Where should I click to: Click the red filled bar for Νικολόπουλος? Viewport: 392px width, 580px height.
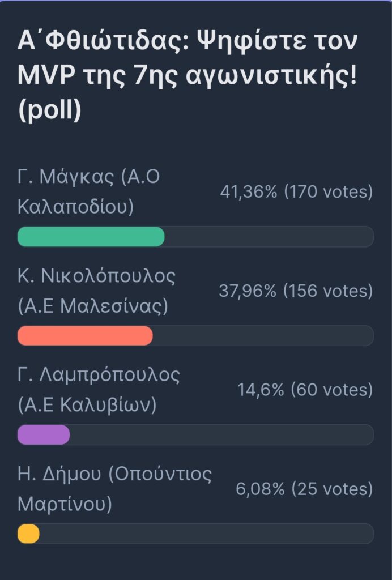click(x=85, y=335)
